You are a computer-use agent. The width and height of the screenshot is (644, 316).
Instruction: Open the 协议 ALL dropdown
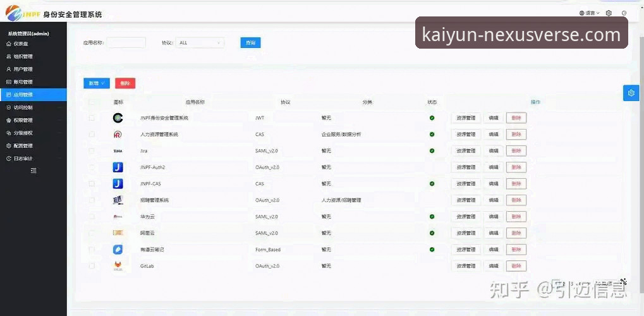pos(200,43)
